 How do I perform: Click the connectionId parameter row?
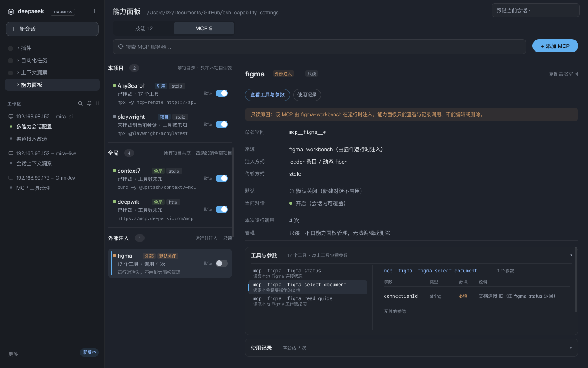click(477, 296)
